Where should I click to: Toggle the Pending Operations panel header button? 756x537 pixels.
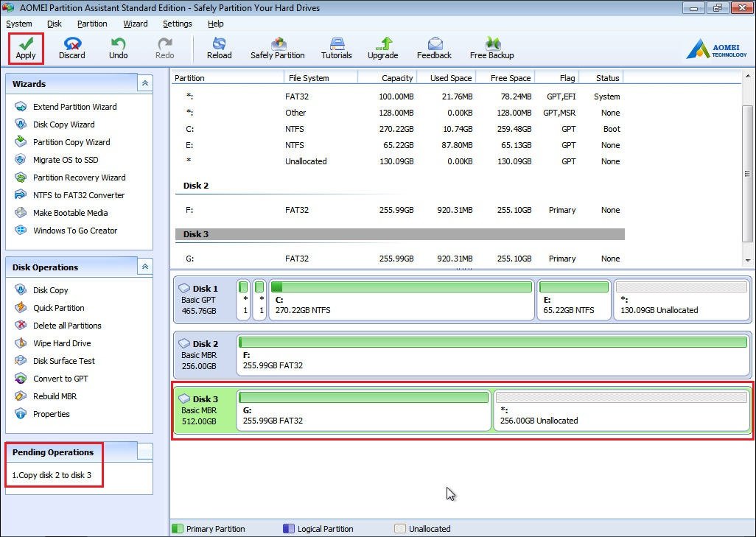click(145, 452)
